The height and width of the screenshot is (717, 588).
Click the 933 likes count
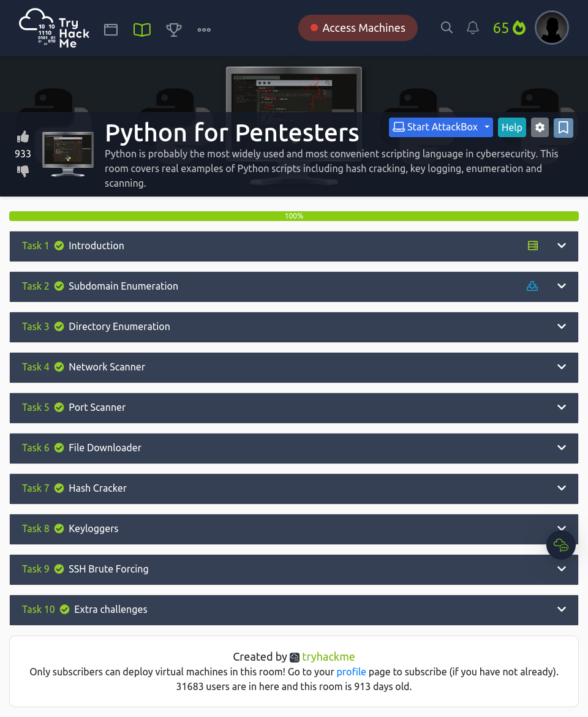click(23, 154)
